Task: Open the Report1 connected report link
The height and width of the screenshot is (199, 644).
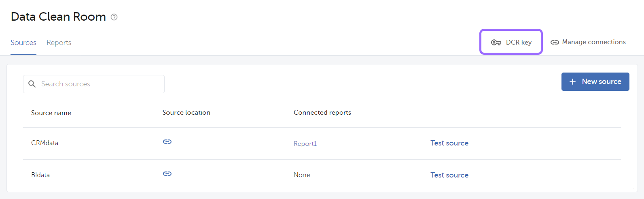Action: point(305,143)
